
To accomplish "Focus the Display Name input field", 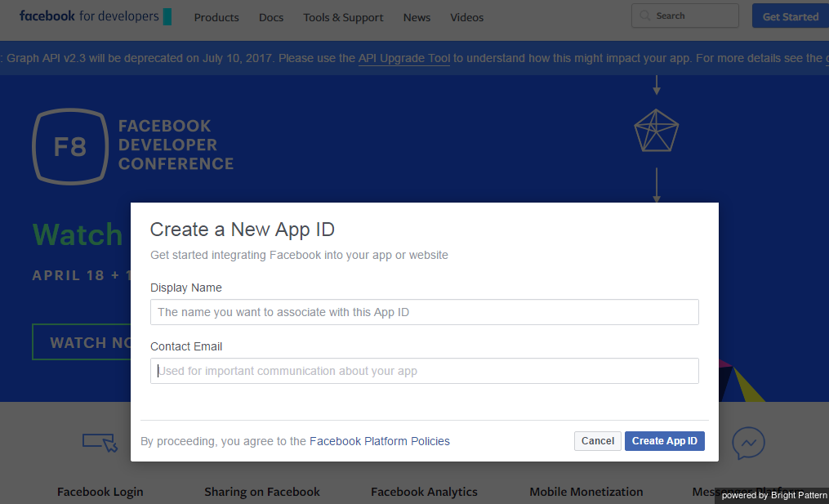I will (425, 312).
